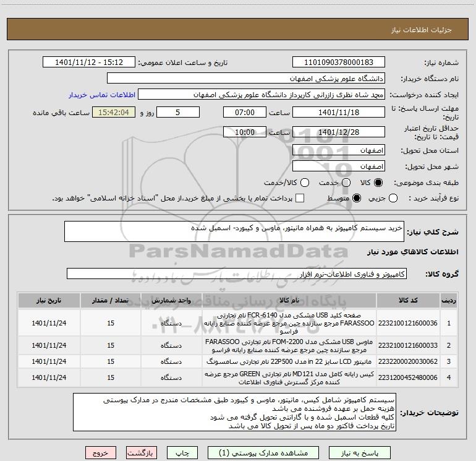Open the اطلاعات تماس خریدار link
Viewport: 476px width, 461px height.
pyautogui.click(x=102, y=95)
